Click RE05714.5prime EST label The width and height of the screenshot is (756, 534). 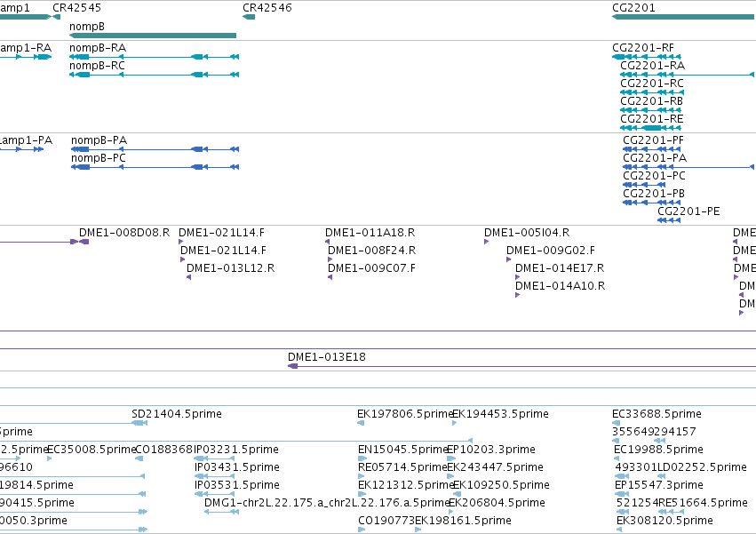point(402,468)
